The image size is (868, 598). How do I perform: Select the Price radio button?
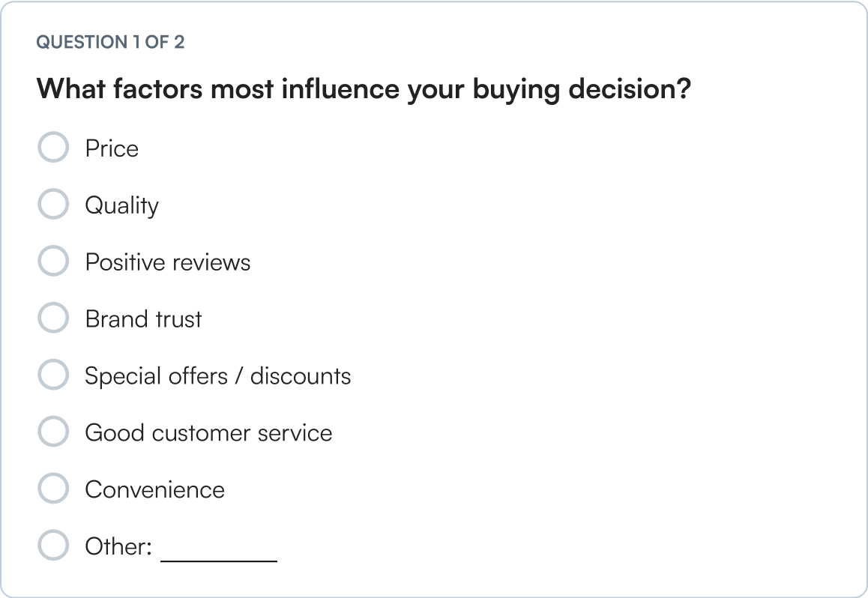pyautogui.click(x=53, y=147)
